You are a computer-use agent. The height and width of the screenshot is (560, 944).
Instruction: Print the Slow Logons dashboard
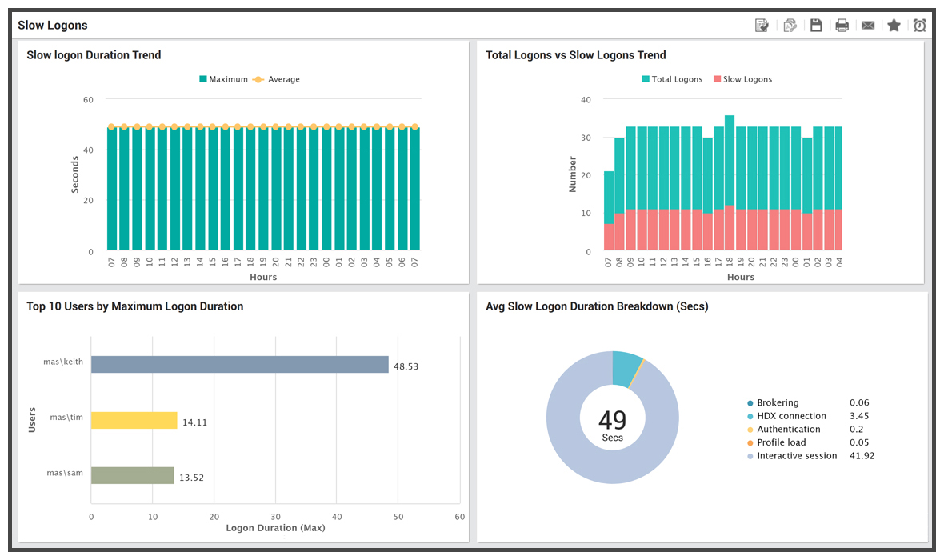coord(842,26)
